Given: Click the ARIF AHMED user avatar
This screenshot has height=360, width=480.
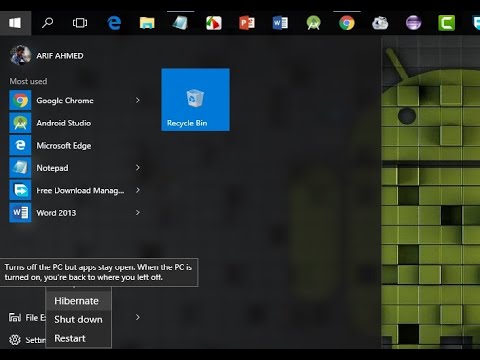Looking at the screenshot, I should click(20, 55).
